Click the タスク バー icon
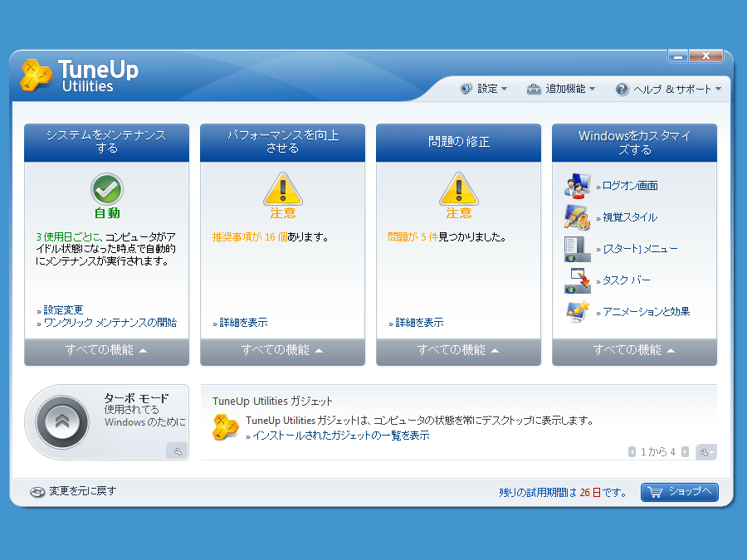This screenshot has width=747, height=560. [577, 280]
